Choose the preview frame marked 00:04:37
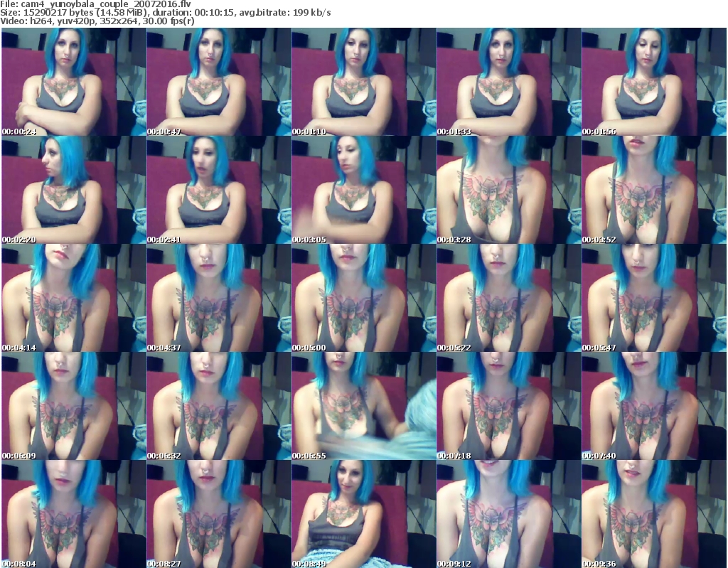The width and height of the screenshot is (728, 568). tap(219, 298)
